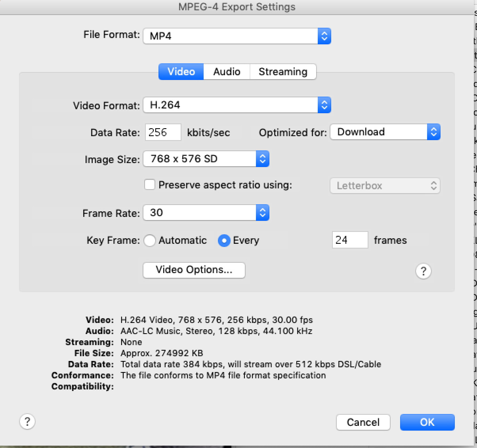Click the bottom-left help question mark icon
This screenshot has height=448, width=477.
pos(27,421)
